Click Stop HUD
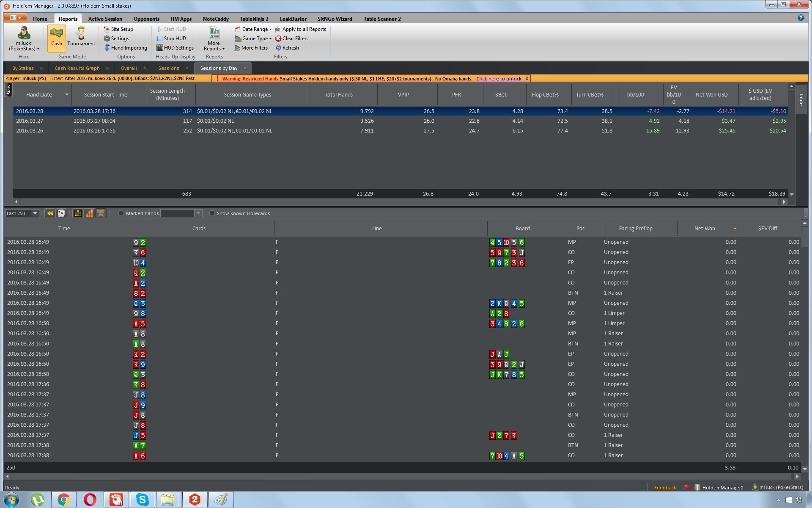 pos(171,39)
